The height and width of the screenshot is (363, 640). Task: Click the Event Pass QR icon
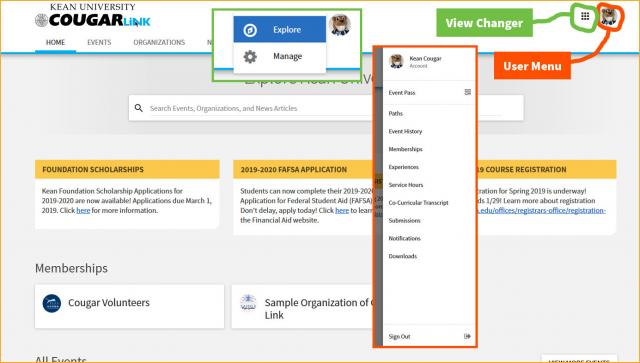(468, 92)
